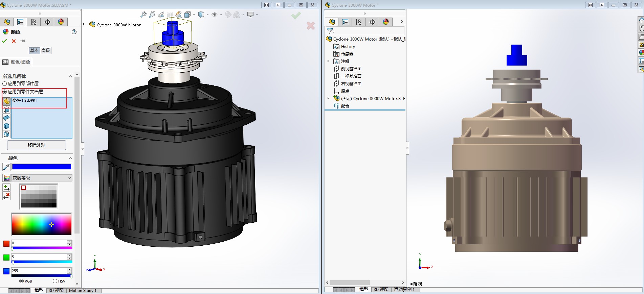Select 应用到零部件层 radio option

5,83
